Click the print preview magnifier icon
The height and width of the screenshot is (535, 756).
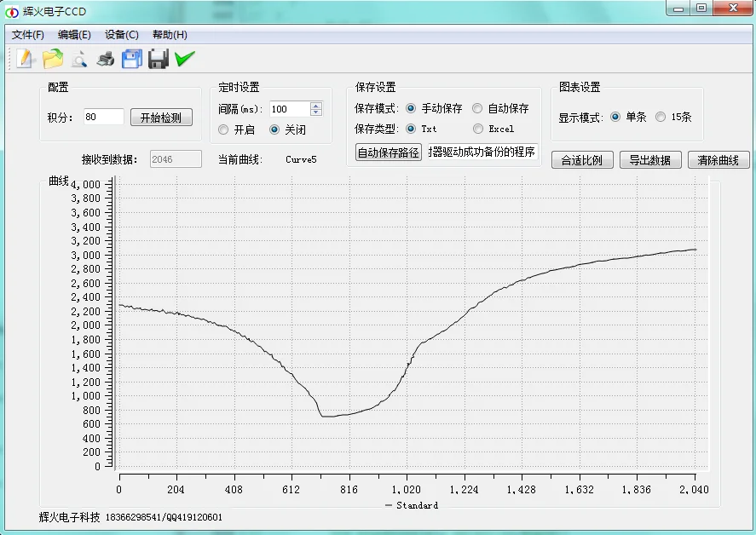79,59
